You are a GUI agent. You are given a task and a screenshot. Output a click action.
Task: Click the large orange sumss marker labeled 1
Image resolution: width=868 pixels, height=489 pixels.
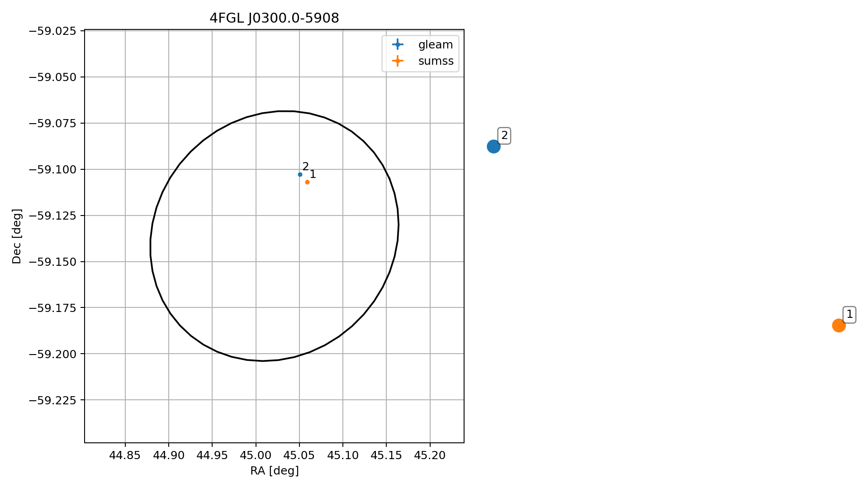(x=839, y=325)
